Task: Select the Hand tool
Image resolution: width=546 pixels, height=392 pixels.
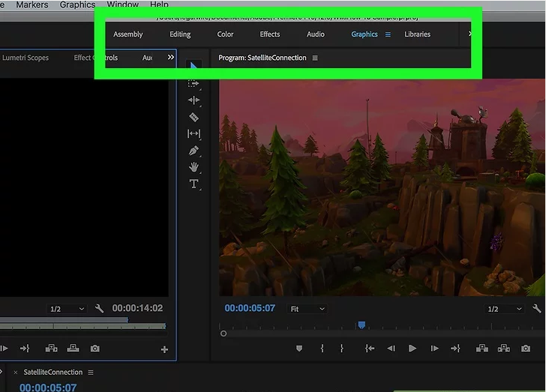Action: (x=193, y=167)
